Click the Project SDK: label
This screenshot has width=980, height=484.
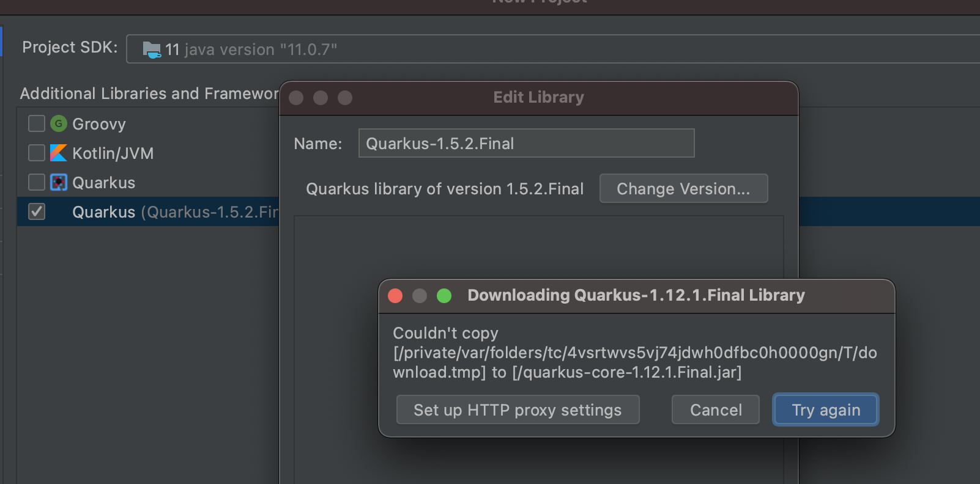pyautogui.click(x=70, y=47)
